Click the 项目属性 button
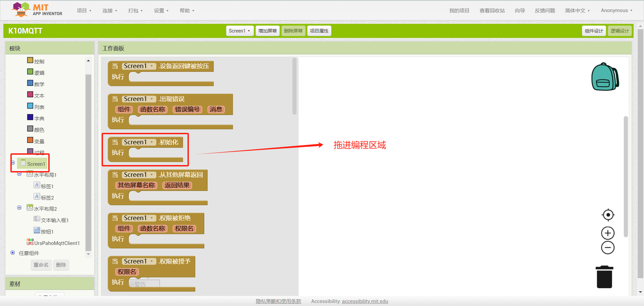The image size is (644, 306). click(x=319, y=31)
